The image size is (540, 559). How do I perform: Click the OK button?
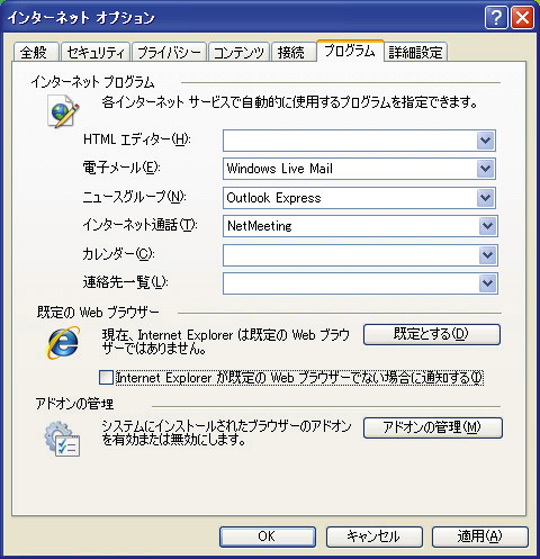pos(267,537)
